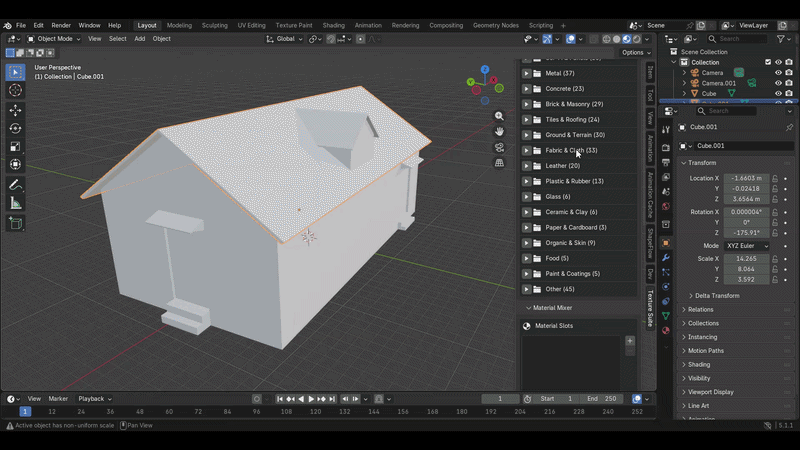Select the Select Box tool

(x=15, y=72)
